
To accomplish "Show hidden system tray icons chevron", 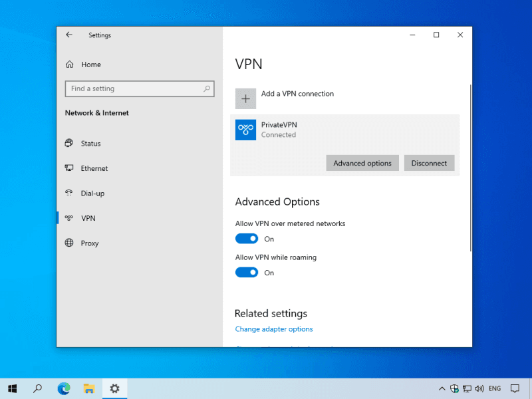I will (x=442, y=388).
